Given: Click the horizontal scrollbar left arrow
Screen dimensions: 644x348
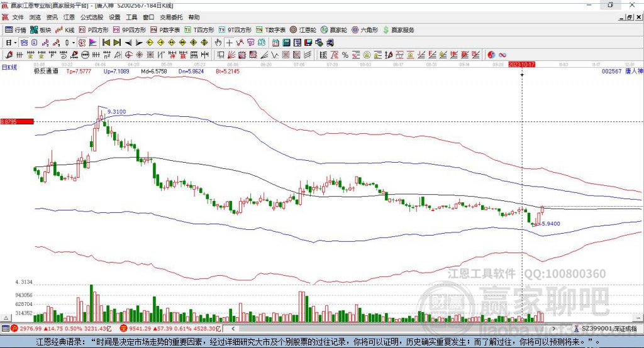Looking at the screenshot, I should tap(233, 329).
